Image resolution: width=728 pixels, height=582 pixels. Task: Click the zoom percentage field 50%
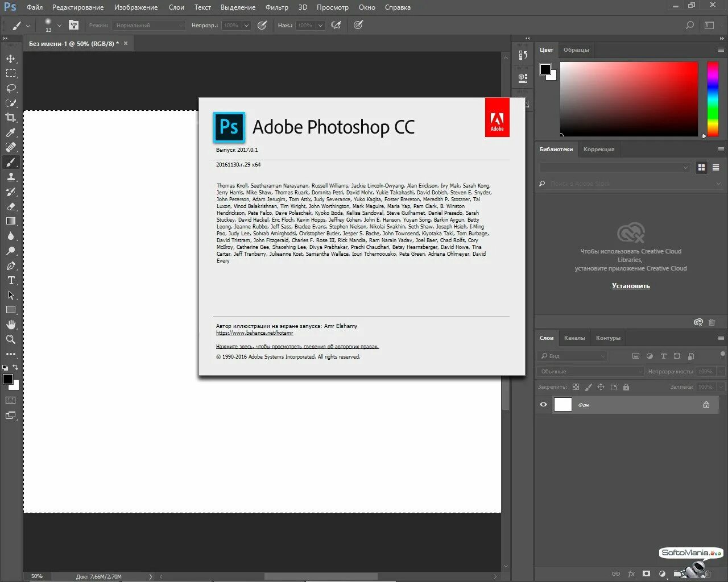37,576
